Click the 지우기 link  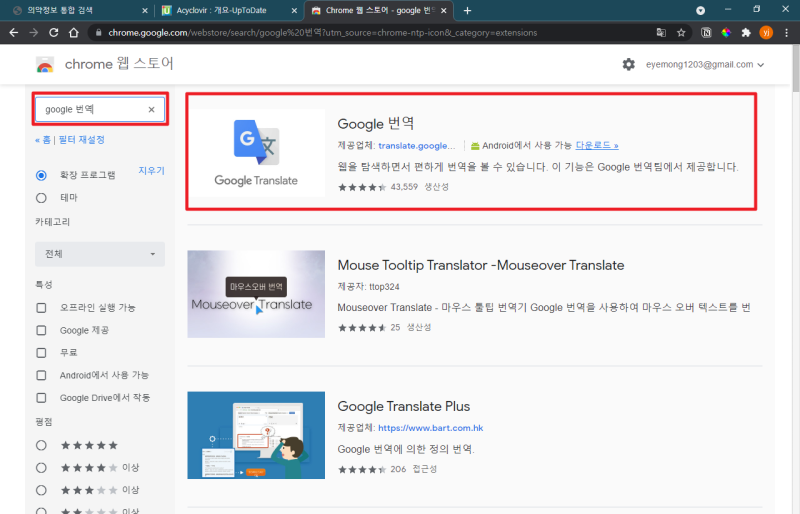point(152,170)
